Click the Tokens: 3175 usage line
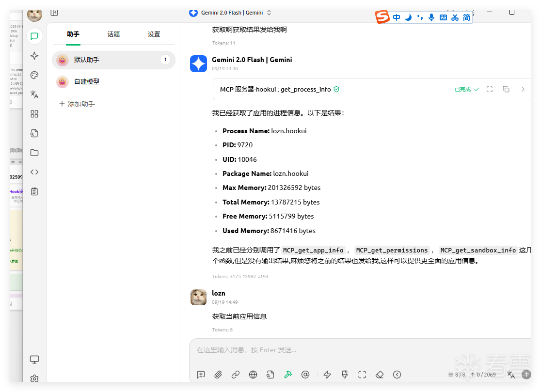The width and height of the screenshot is (541, 392). pyautogui.click(x=240, y=277)
